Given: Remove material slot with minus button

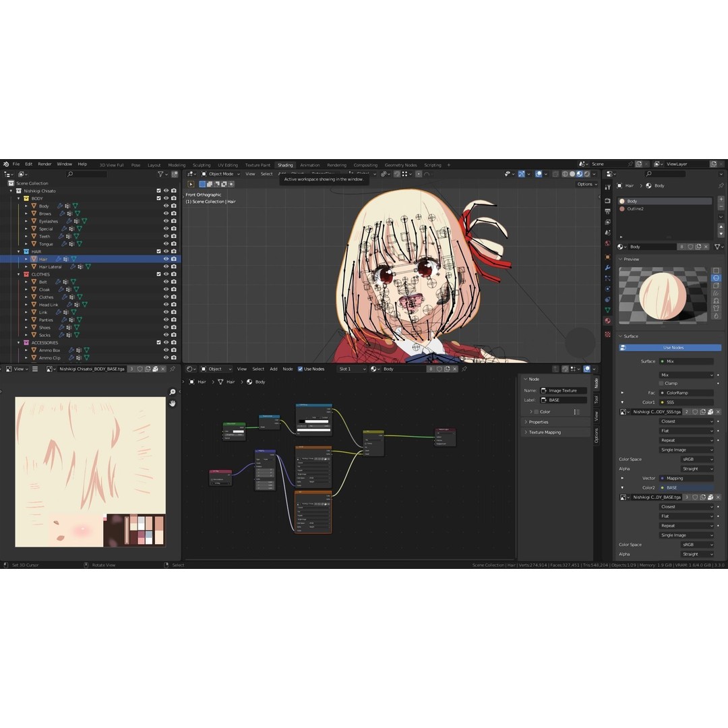Looking at the screenshot, I should point(721,207).
